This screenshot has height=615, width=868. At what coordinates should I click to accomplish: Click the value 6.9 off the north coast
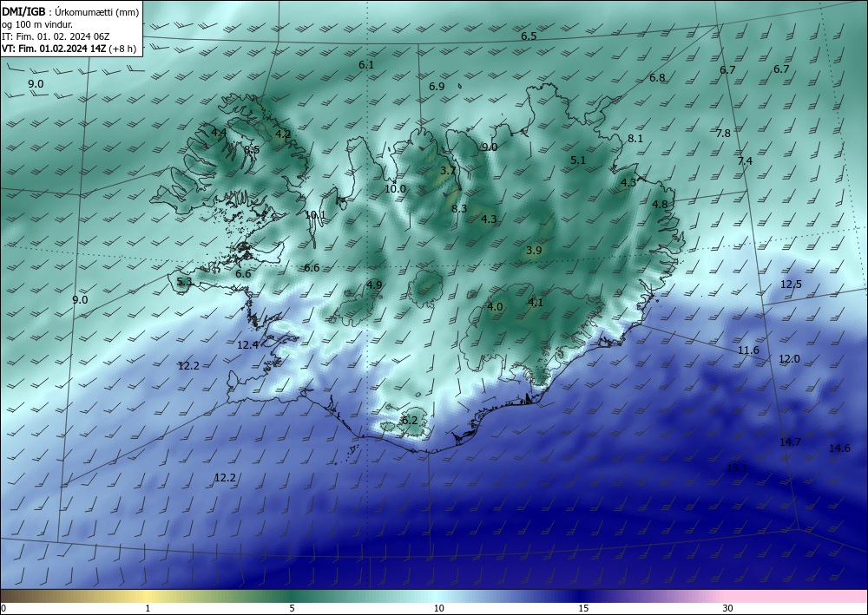tap(437, 86)
